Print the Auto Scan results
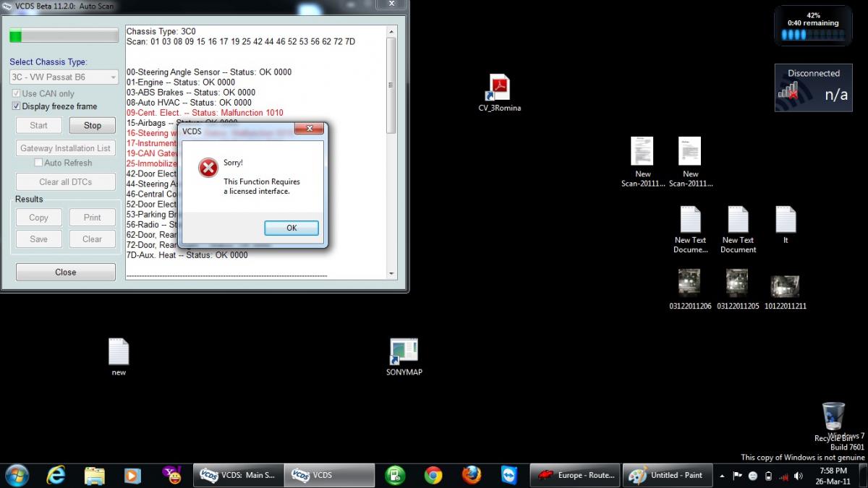The image size is (868, 488). [93, 217]
